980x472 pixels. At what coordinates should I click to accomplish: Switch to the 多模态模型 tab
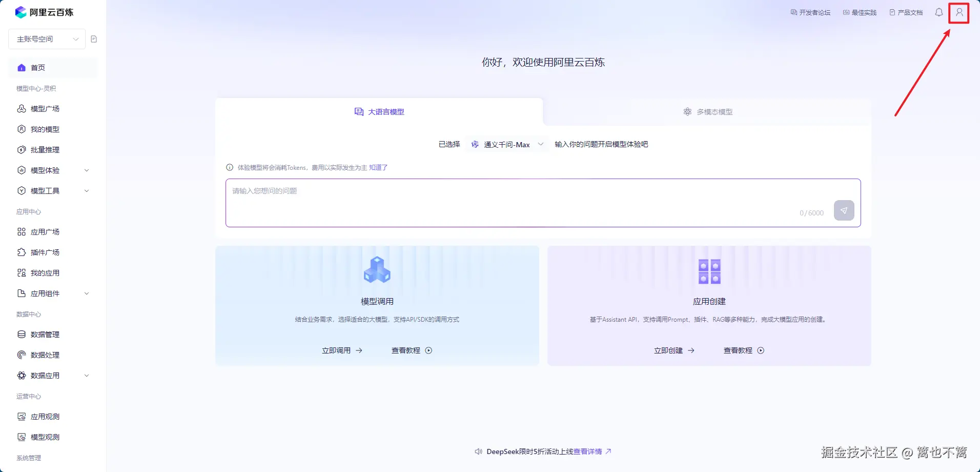pos(707,112)
